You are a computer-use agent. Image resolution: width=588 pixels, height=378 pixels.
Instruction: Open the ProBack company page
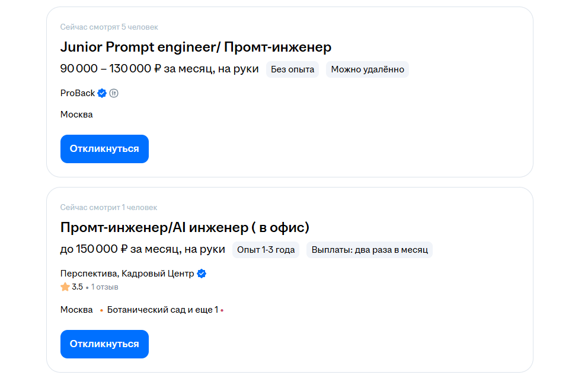coord(76,93)
